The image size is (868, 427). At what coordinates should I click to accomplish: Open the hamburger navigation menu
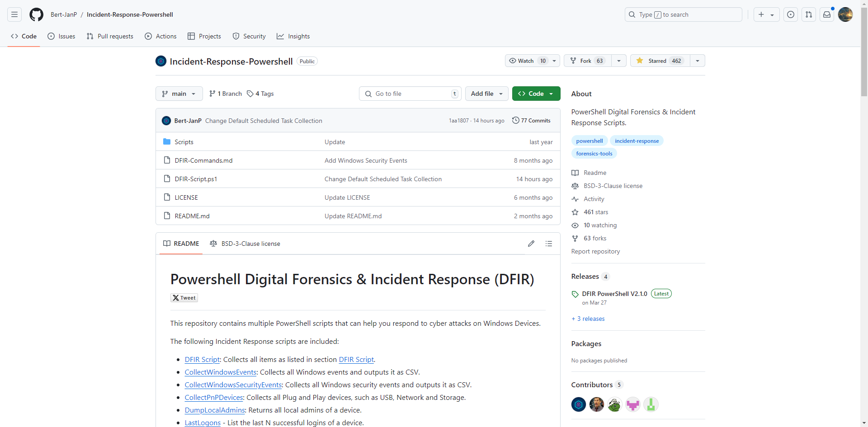[x=14, y=14]
